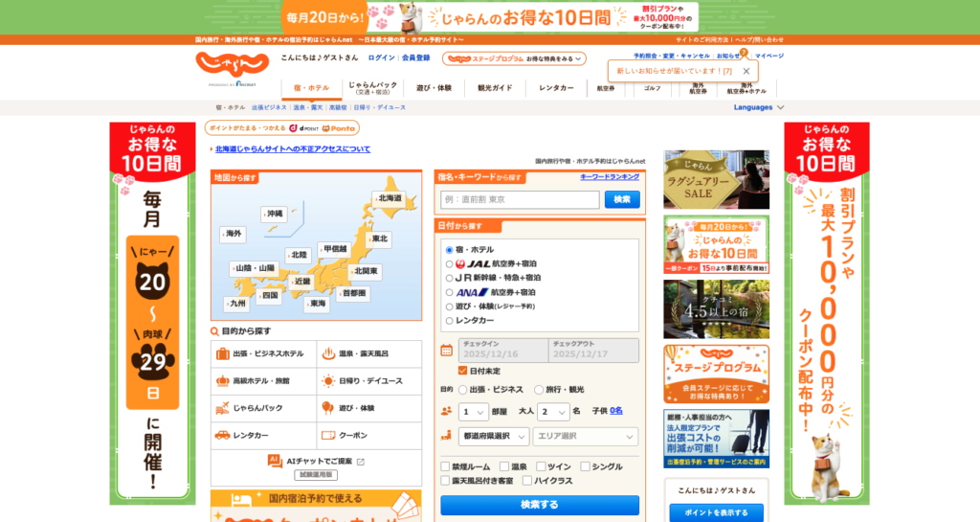This screenshot has height=522, width=980.
Task: Click the 温泉・露天風呂 hot spring icon
Action: (x=327, y=353)
